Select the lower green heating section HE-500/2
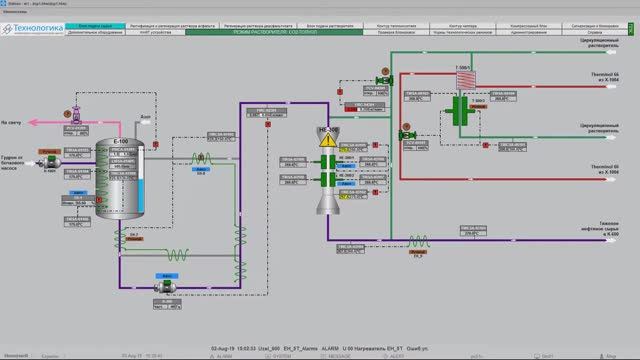Screen dimensions: 640x360 [x=328, y=180]
